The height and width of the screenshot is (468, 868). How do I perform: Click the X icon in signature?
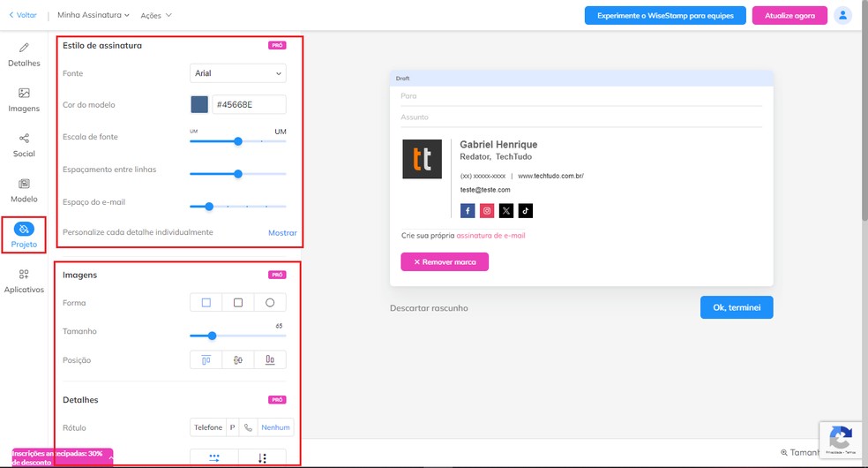506,210
